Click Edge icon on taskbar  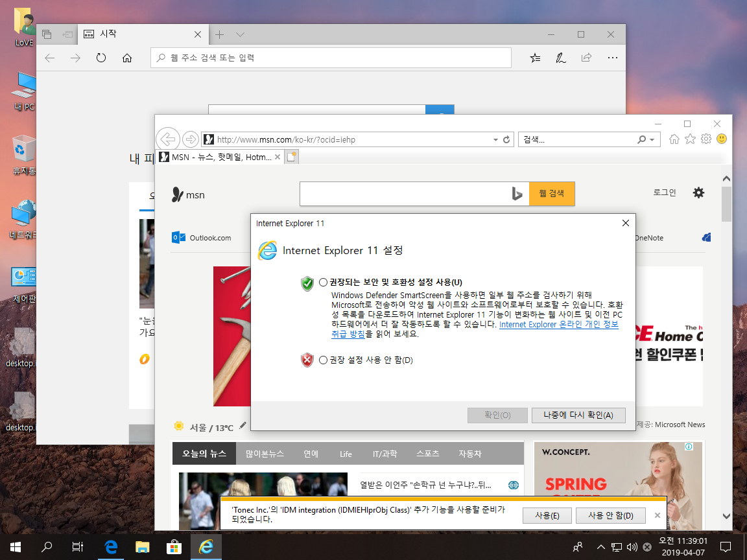tap(111, 546)
